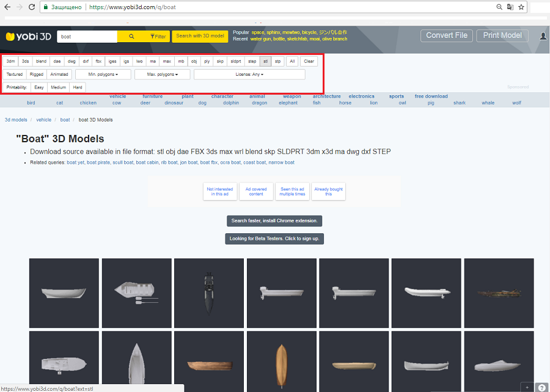The image size is (550, 392).
Task: Select the vehicle category tab
Action: pyautogui.click(x=117, y=96)
